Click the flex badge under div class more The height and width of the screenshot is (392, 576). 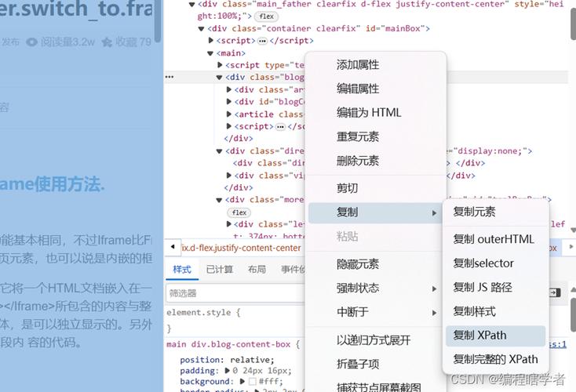pyautogui.click(x=239, y=212)
